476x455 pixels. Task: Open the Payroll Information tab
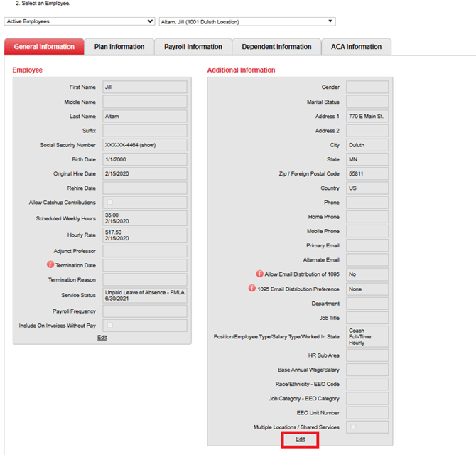pyautogui.click(x=193, y=47)
